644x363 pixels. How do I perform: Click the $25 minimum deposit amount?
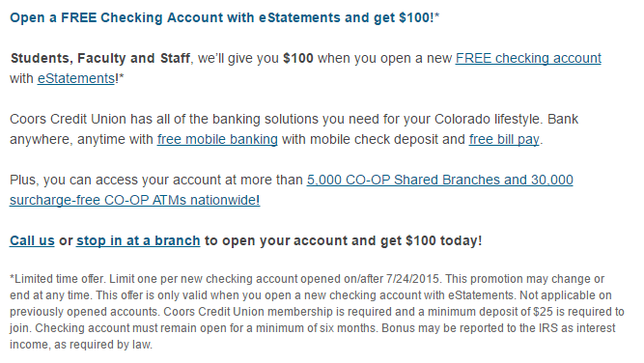(543, 312)
